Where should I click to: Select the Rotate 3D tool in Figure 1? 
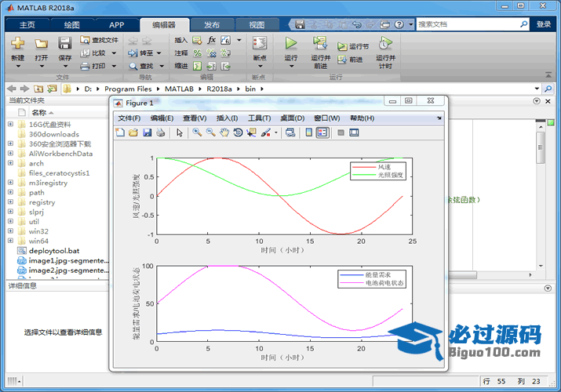(x=238, y=132)
